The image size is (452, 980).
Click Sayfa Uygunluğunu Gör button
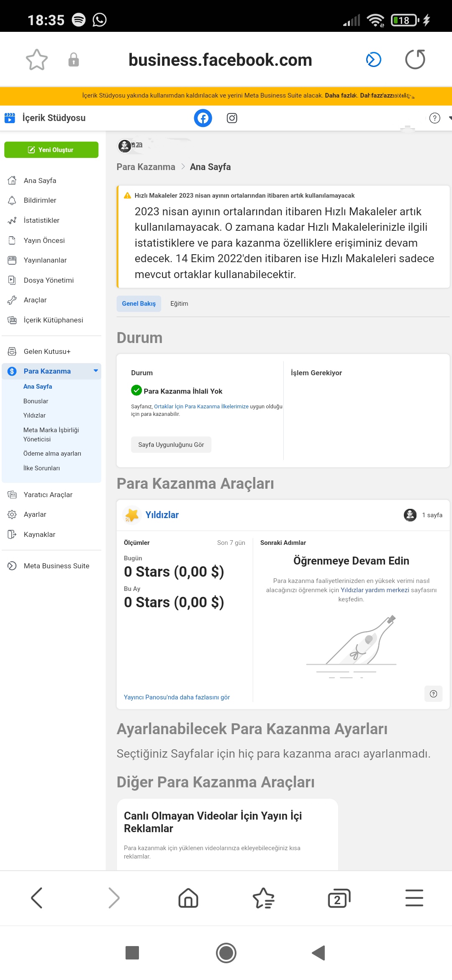pyautogui.click(x=171, y=444)
